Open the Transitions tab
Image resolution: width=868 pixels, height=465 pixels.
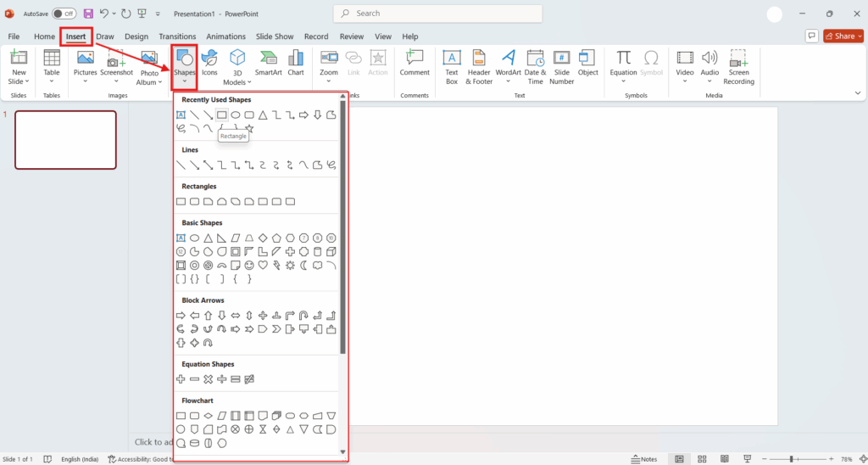[177, 36]
